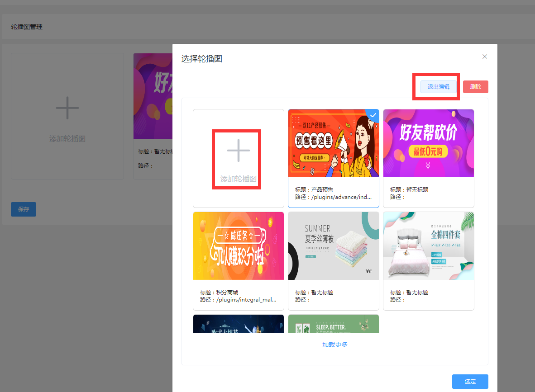Click the 标题：积分商城 text

pyautogui.click(x=219, y=292)
